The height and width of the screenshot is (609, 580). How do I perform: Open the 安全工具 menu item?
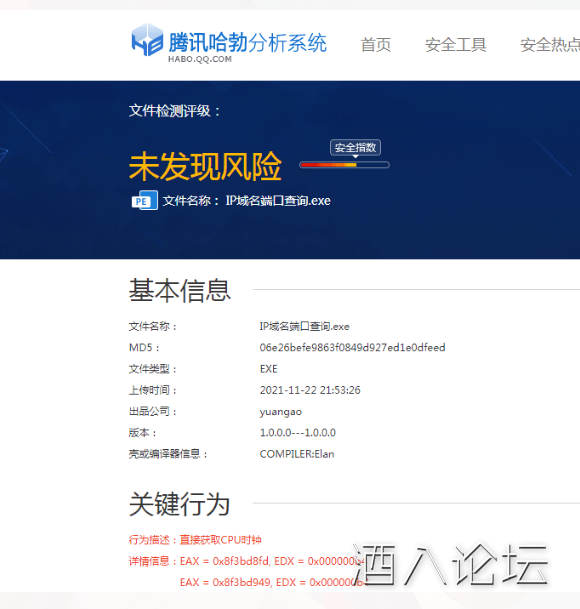click(x=455, y=45)
